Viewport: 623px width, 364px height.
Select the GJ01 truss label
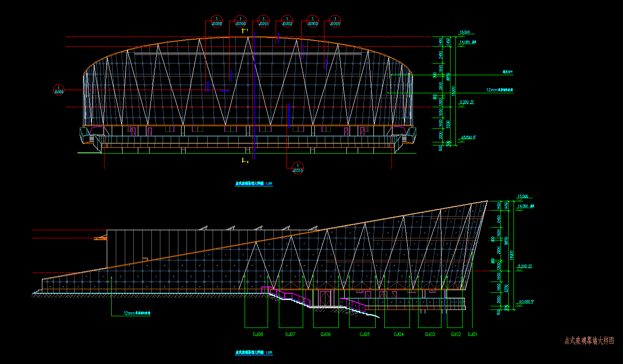(472, 334)
